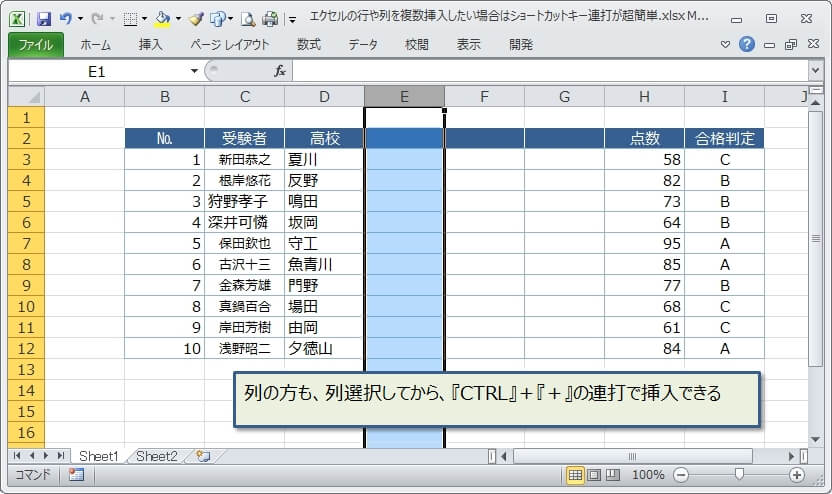Click the zoom in plus button
Viewport: 832px width, 494px height.
point(796,475)
